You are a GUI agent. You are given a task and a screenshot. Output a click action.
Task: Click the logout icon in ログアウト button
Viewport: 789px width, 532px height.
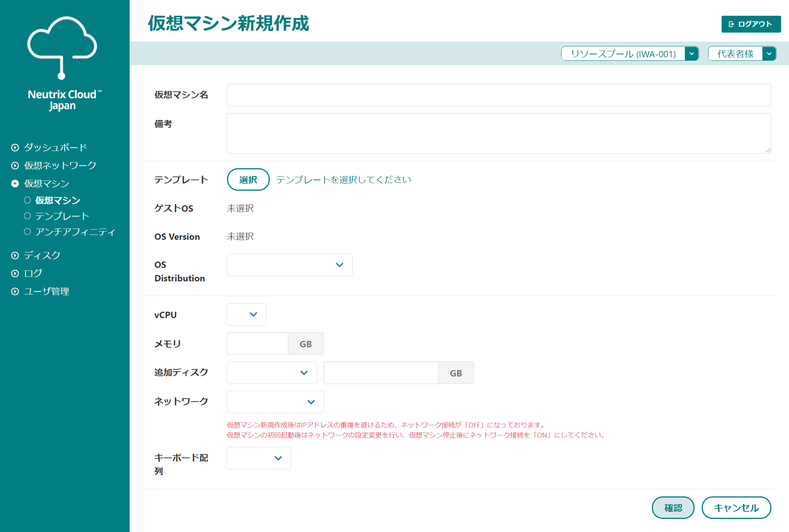pos(731,24)
